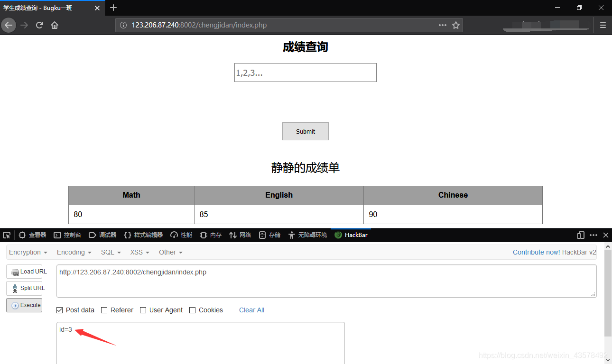Click the Math column header
This screenshot has width=612, height=364.
tap(131, 195)
